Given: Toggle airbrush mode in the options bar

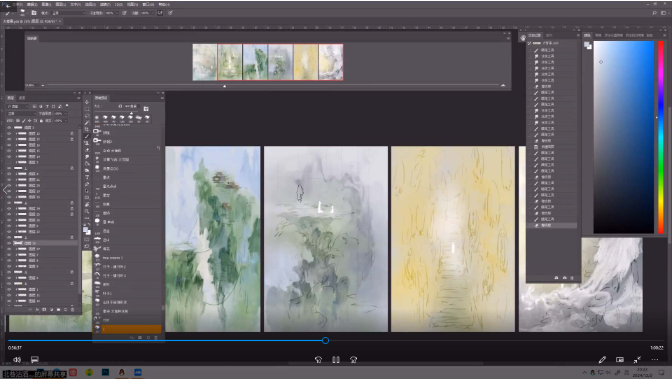Looking at the screenshot, I should (160, 13).
